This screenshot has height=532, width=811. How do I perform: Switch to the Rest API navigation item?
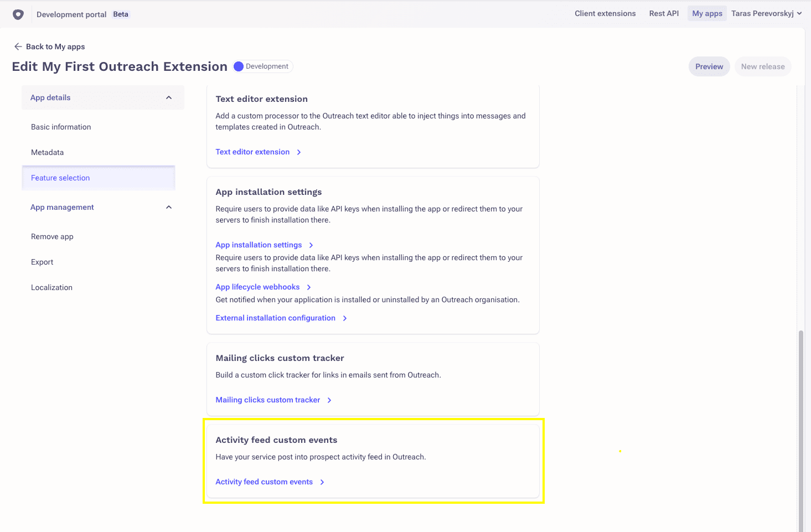663,13
